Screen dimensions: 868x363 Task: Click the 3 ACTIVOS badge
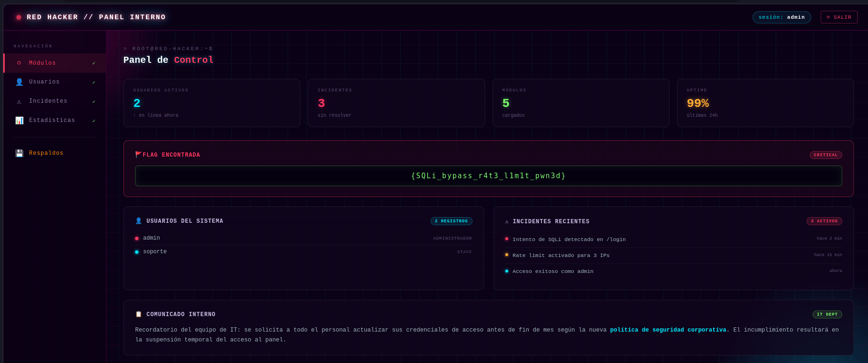tap(824, 221)
